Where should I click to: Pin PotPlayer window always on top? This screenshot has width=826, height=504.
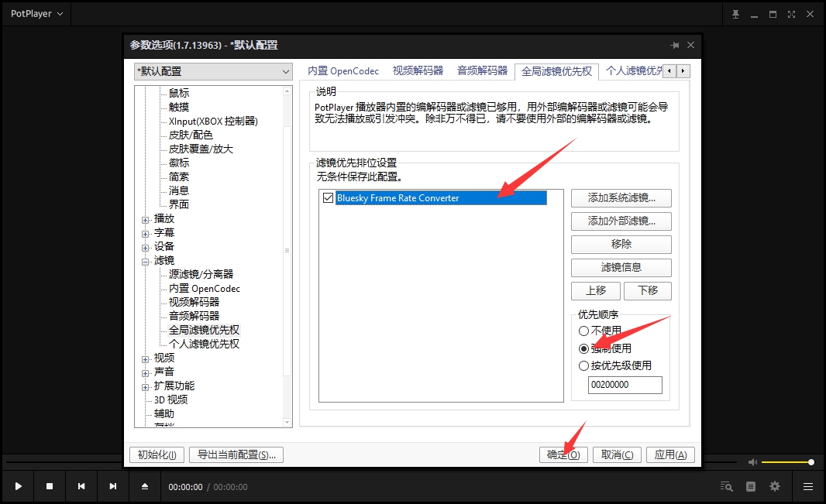point(735,14)
